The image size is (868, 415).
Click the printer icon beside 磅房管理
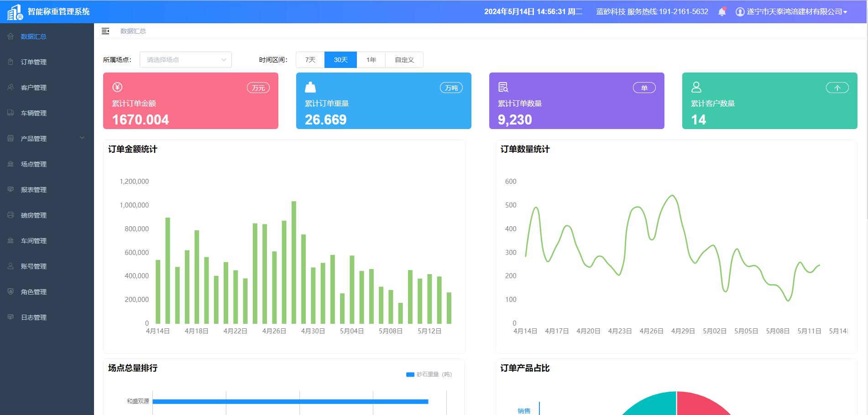10,215
